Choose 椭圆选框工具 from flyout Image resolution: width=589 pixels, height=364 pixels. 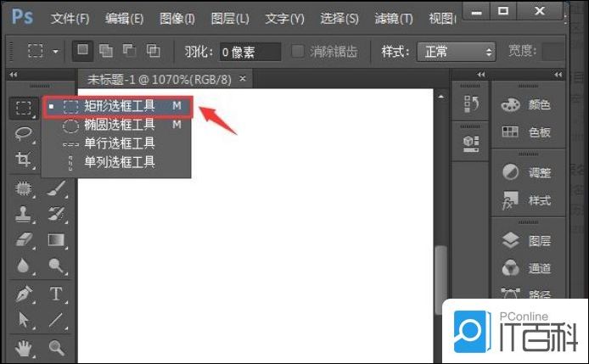(x=118, y=125)
